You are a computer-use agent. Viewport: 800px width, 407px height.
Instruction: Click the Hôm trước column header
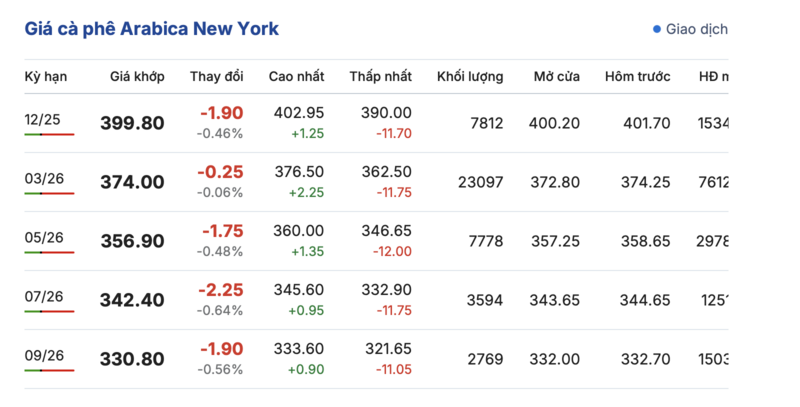pos(638,77)
